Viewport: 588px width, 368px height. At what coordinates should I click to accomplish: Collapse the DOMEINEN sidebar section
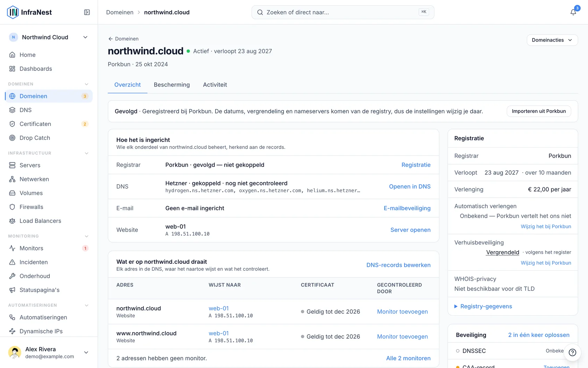click(x=87, y=84)
